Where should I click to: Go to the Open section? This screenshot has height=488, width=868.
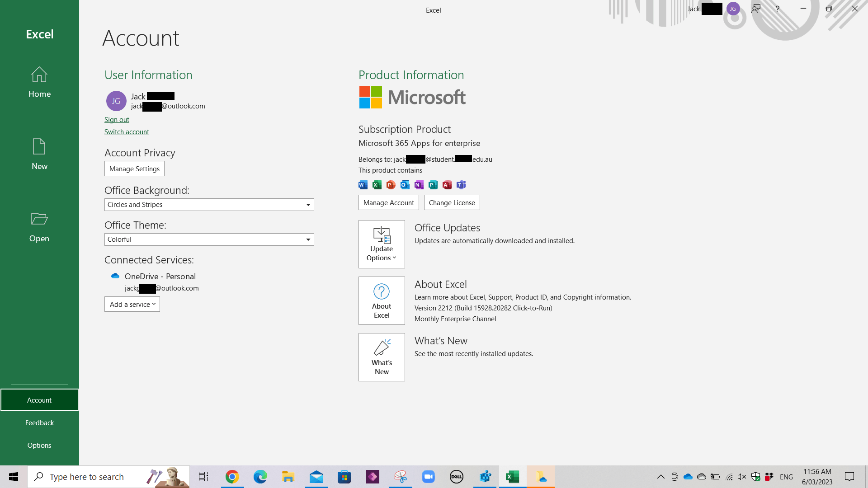[x=39, y=227]
